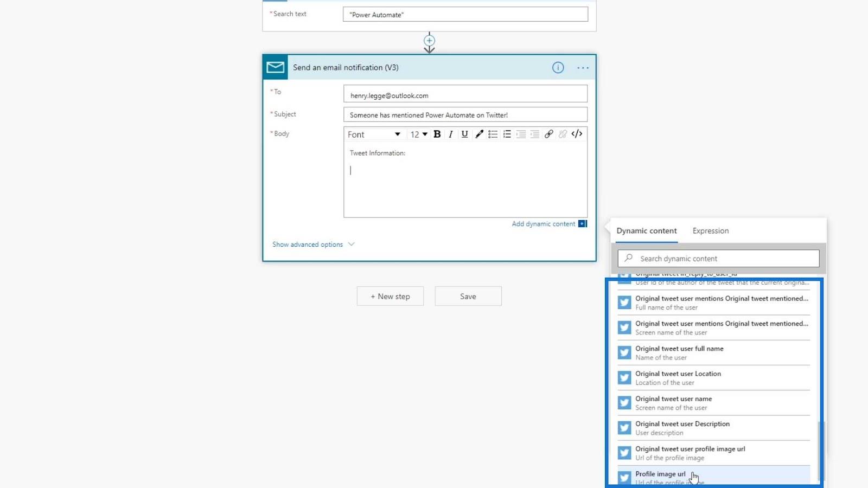Click the New step button
The image size is (868, 488).
(x=390, y=297)
